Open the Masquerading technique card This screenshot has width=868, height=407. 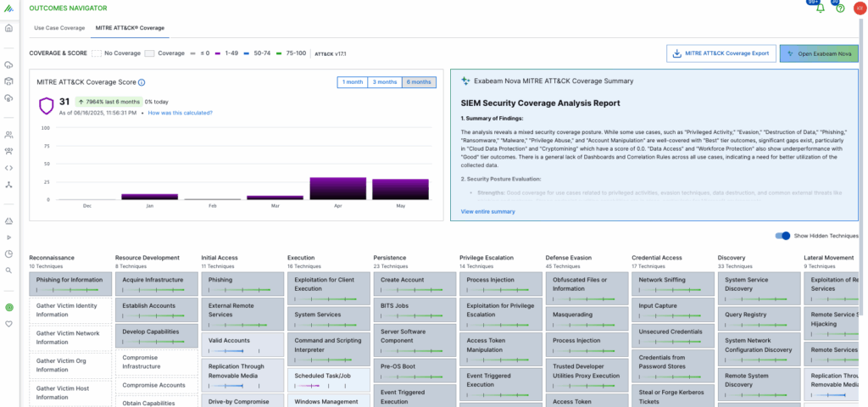[x=587, y=319]
